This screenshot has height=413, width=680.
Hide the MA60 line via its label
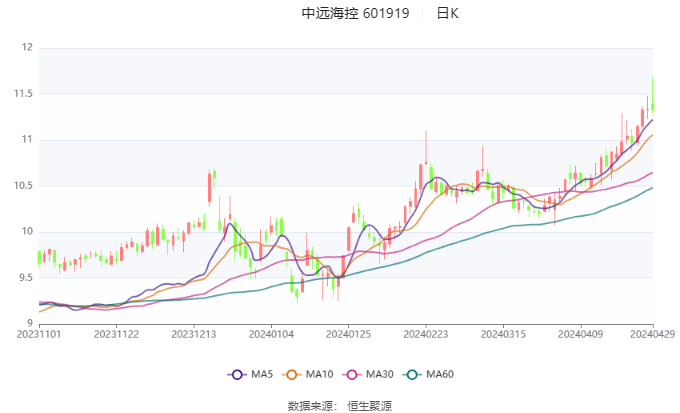tap(440, 374)
